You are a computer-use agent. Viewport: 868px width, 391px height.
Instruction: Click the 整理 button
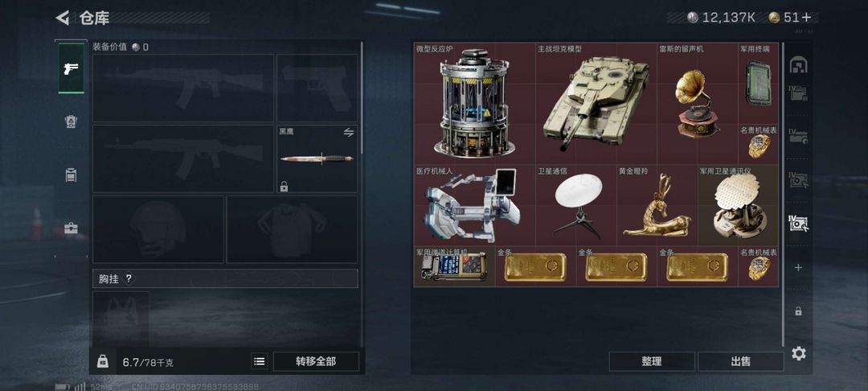click(652, 362)
